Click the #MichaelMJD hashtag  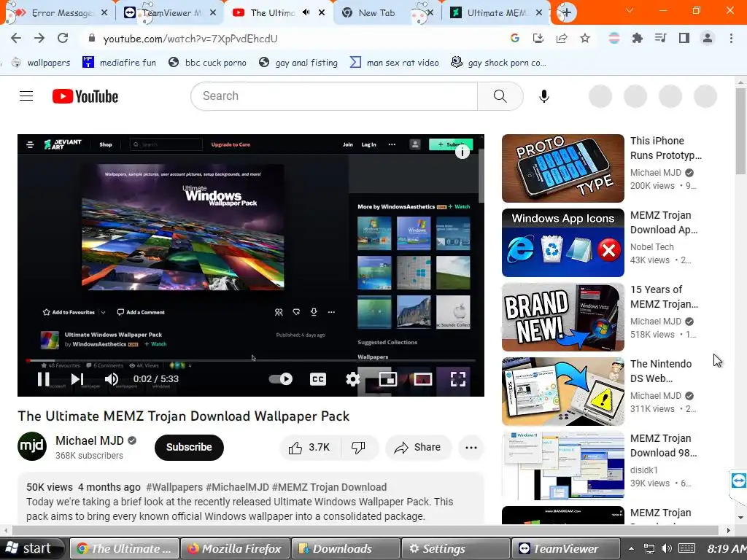tap(237, 487)
